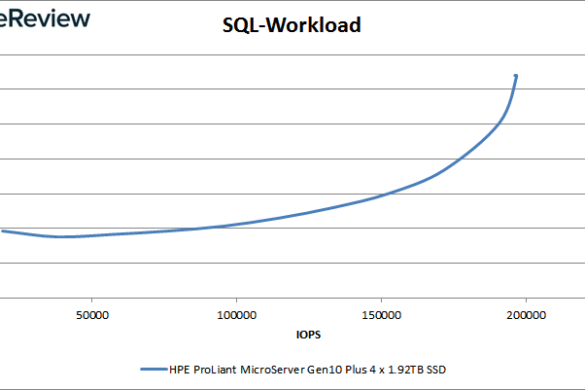Click the blue legend line marker

154,369
